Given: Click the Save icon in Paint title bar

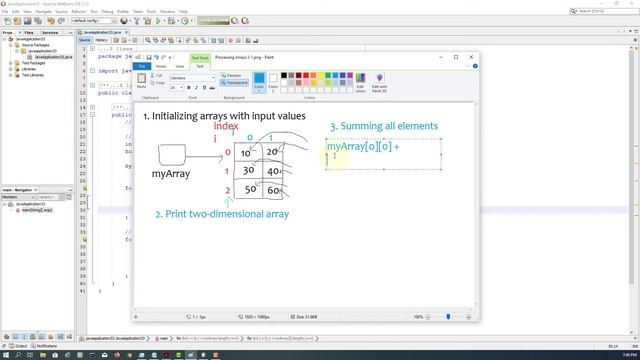Looking at the screenshot, I should point(149,57).
